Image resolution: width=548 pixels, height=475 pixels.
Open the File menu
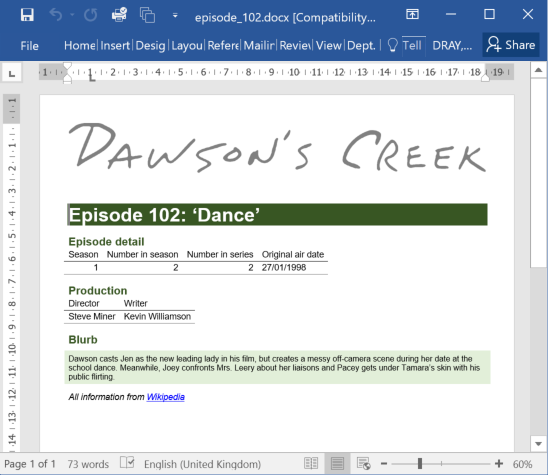tap(29, 45)
